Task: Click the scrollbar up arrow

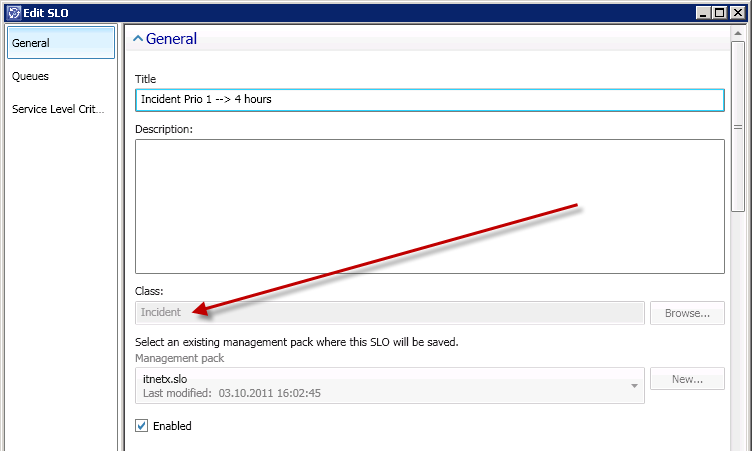Action: 738,33
